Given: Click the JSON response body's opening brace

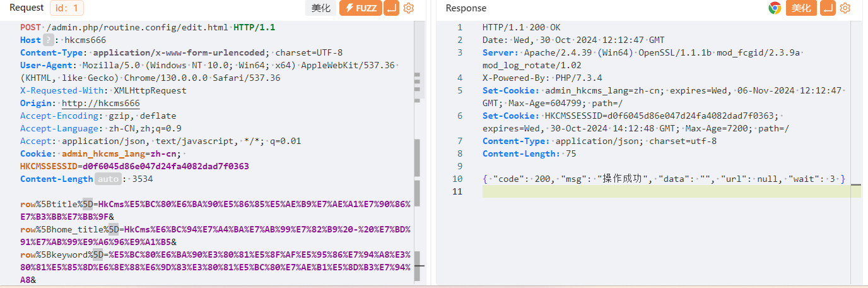Looking at the screenshot, I should pos(485,179).
